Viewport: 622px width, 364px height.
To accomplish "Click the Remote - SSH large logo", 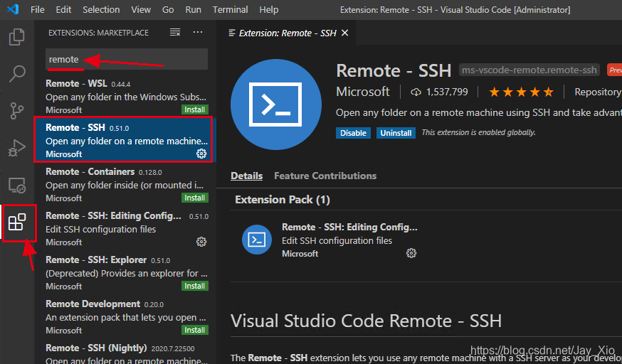I will click(x=276, y=105).
